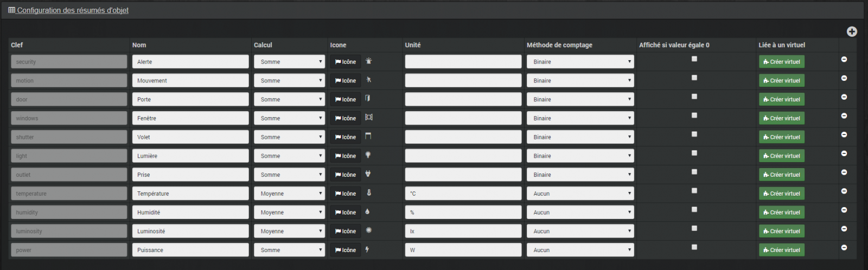The height and width of the screenshot is (270, 868).
Task: Open Calcul dropdown for Température row
Action: [x=289, y=194]
